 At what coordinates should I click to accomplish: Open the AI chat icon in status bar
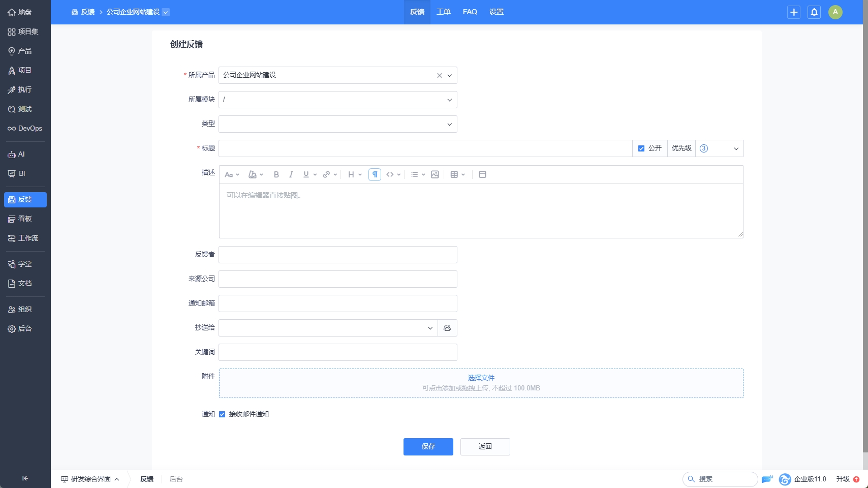click(x=767, y=479)
